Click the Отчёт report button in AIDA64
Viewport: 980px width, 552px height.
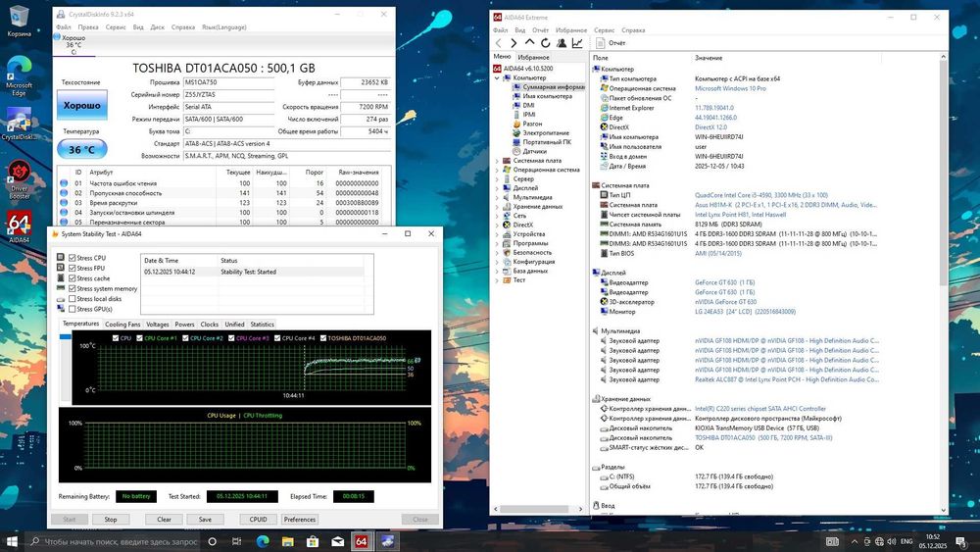click(x=611, y=43)
